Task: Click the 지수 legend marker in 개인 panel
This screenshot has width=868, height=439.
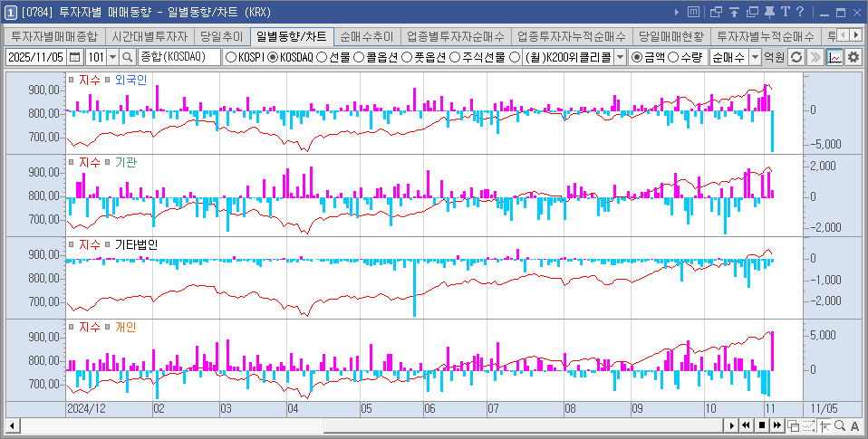Action: (71, 327)
